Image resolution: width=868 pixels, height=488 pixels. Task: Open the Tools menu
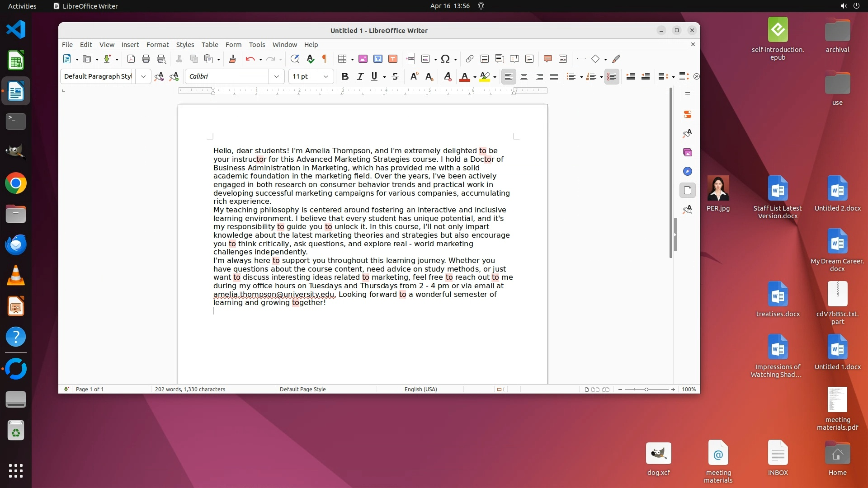(257, 45)
